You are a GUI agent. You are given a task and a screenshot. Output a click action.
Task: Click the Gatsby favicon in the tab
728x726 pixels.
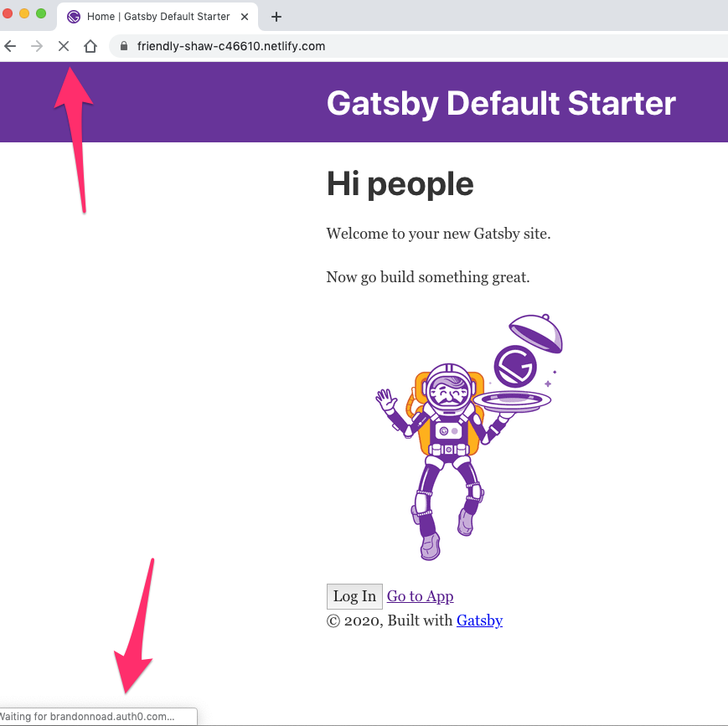(x=74, y=17)
